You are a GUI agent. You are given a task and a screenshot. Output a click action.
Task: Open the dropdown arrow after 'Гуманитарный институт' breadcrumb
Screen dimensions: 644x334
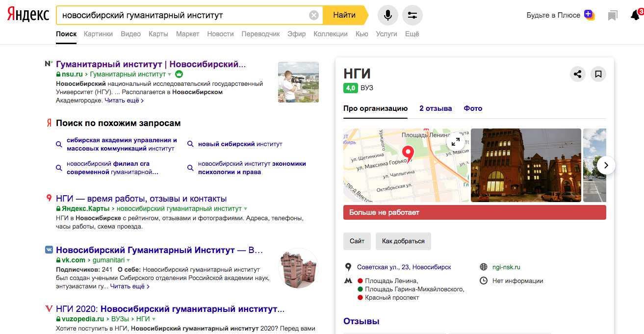pyautogui.click(x=170, y=75)
